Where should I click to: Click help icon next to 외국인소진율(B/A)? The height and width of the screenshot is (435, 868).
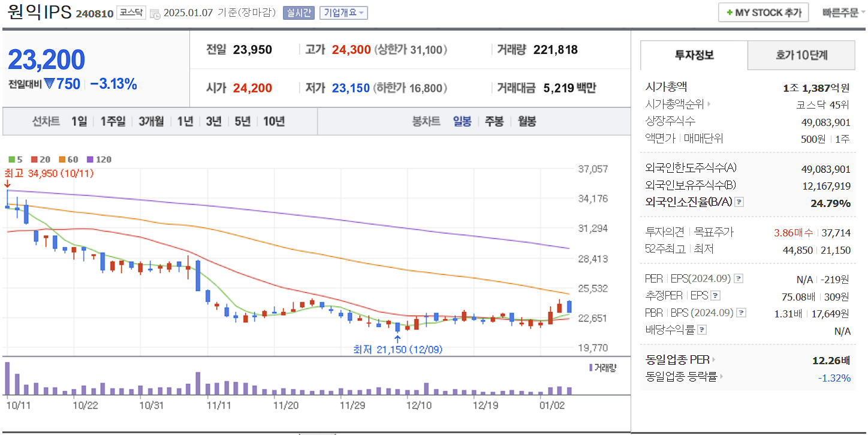coord(740,203)
